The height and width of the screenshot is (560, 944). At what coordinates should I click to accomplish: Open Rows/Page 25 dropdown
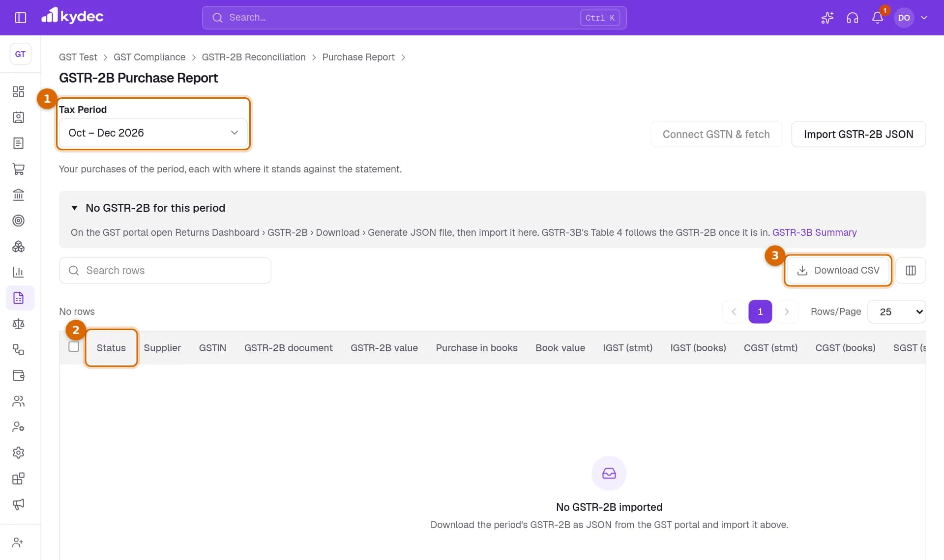897,312
